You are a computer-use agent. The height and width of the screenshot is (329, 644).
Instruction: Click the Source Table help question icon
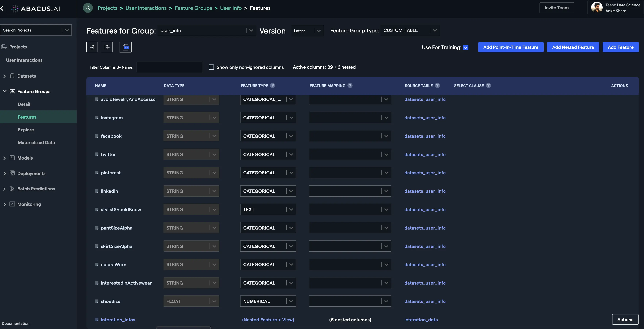(x=437, y=85)
